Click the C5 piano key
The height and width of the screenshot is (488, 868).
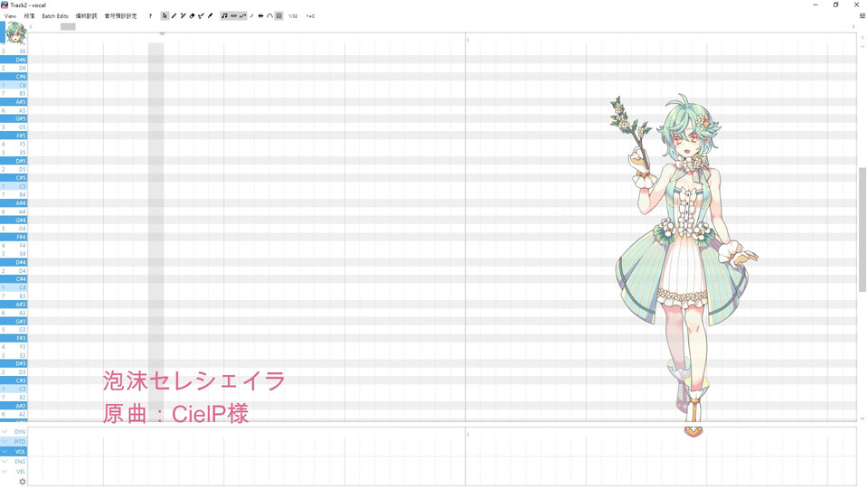(x=14, y=186)
